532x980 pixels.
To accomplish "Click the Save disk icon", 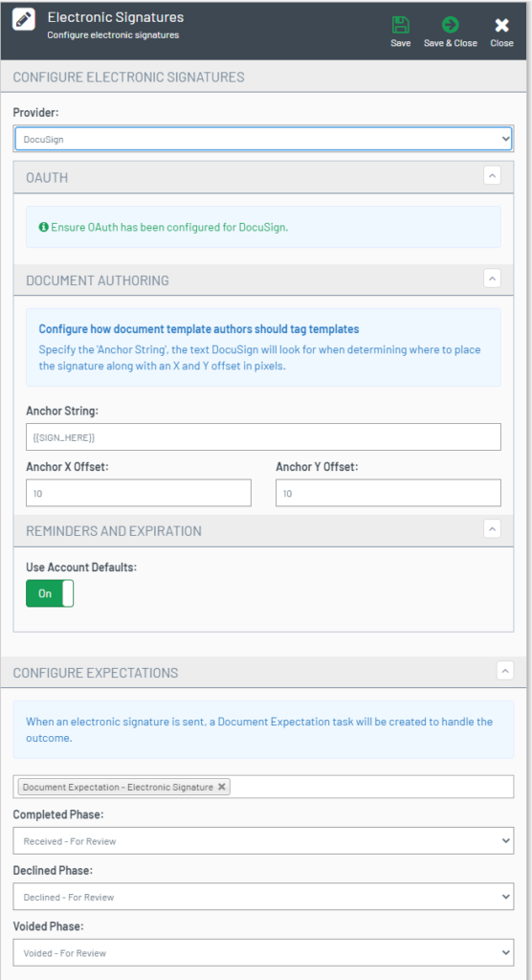I will 400,25.
